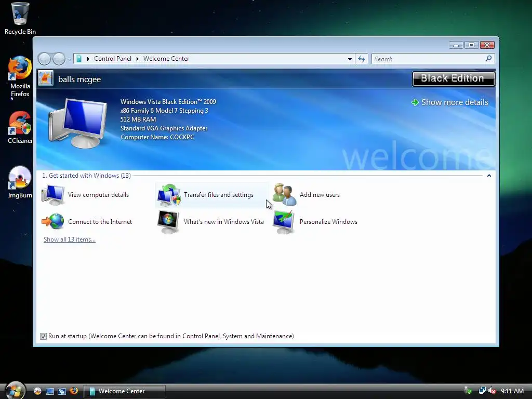Maximize the Welcome Center window
Viewport: 532px width, 399px height.
pos(471,45)
